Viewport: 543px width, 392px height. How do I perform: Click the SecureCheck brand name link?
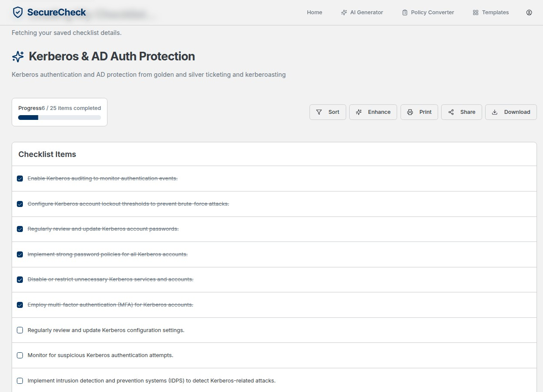(x=57, y=13)
